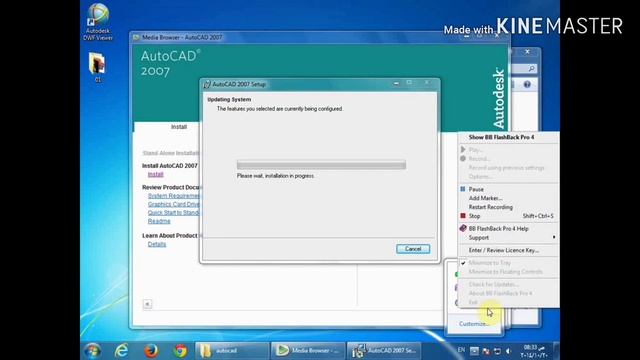Click the AutoCAD 2007 Setup title bar icon
Image resolution: width=640 pixels, height=360 pixels.
[207, 84]
